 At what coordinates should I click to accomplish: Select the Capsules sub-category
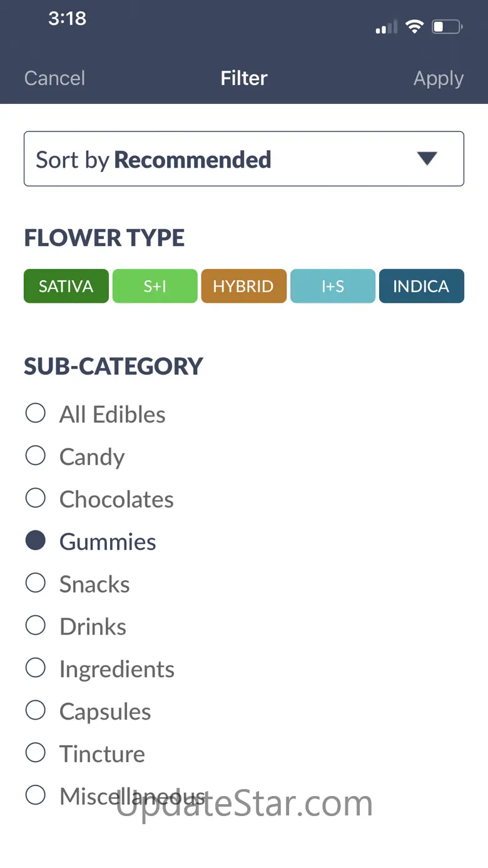click(x=36, y=711)
